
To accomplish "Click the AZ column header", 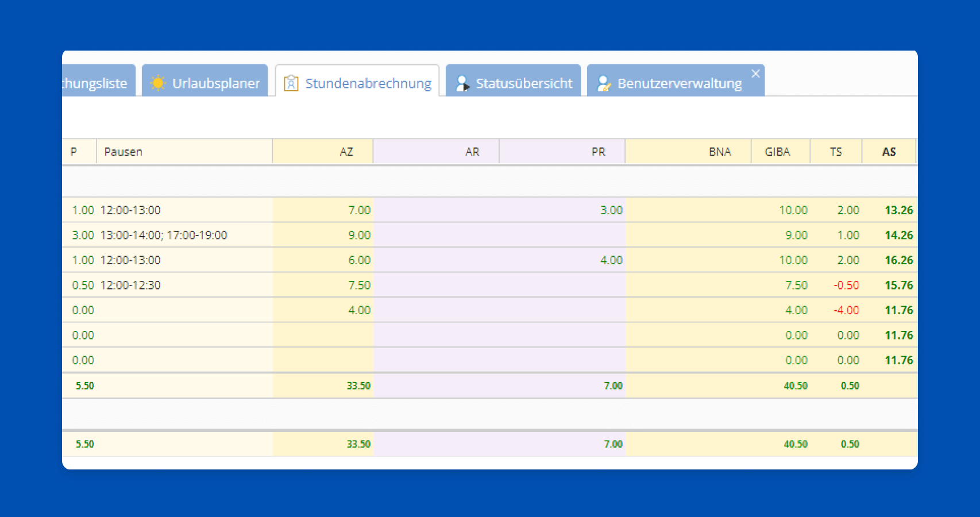I will click(x=346, y=152).
